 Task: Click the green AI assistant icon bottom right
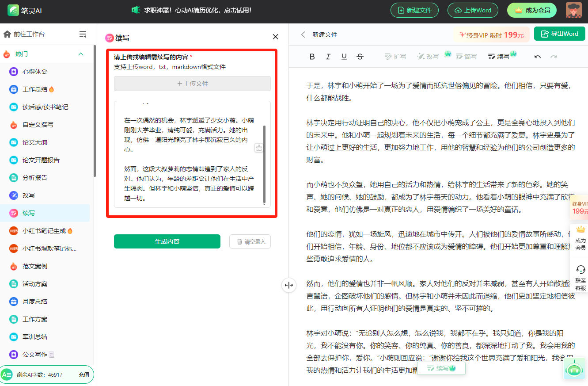coord(574,368)
